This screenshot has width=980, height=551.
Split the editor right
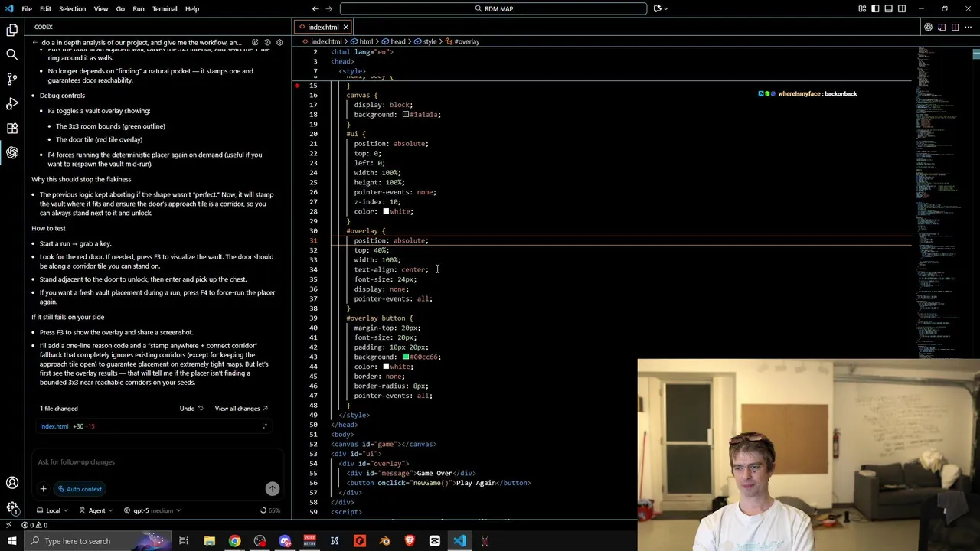click(x=955, y=27)
